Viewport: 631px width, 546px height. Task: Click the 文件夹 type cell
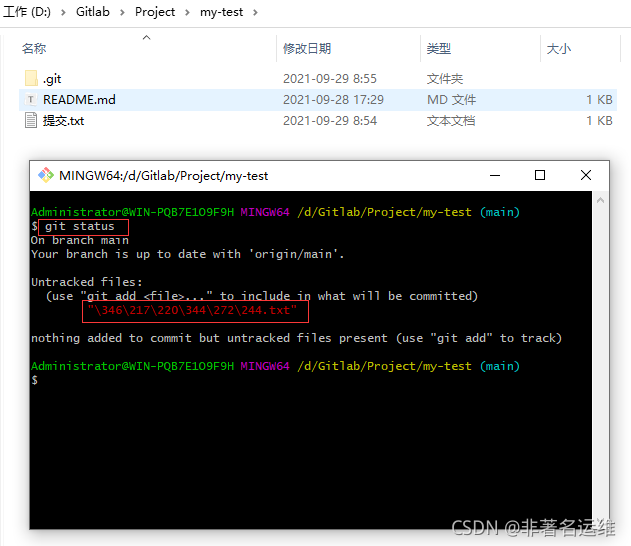[445, 79]
